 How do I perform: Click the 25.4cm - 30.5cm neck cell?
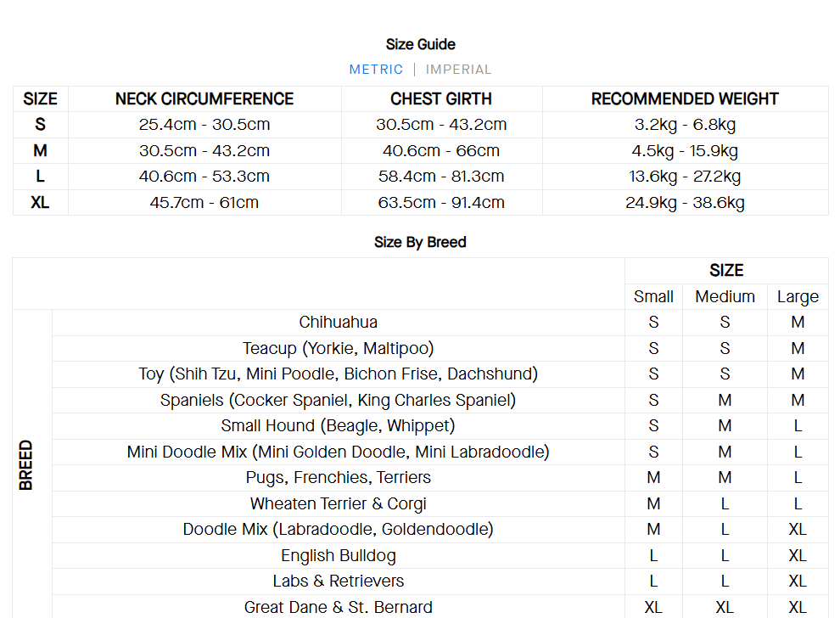(x=204, y=125)
